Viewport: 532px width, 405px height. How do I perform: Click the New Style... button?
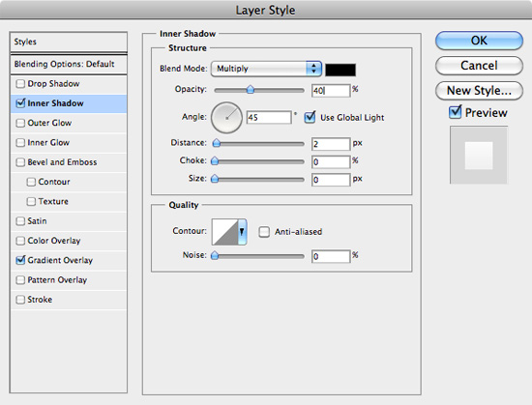pyautogui.click(x=479, y=91)
